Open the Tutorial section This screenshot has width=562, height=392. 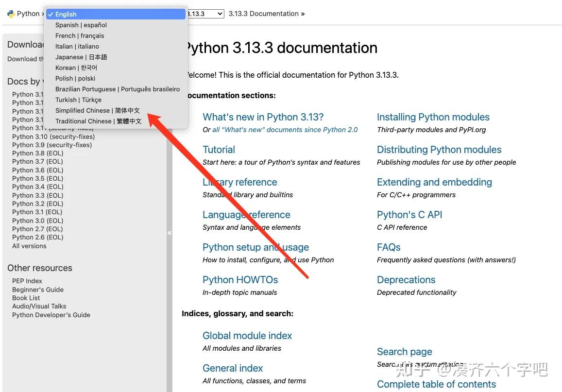tap(219, 149)
